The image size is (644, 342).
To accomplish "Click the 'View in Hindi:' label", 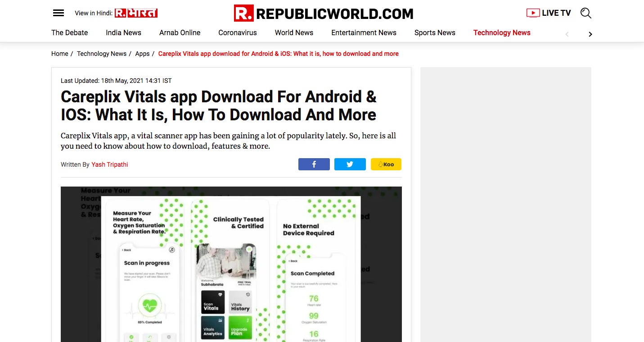I will (x=94, y=13).
